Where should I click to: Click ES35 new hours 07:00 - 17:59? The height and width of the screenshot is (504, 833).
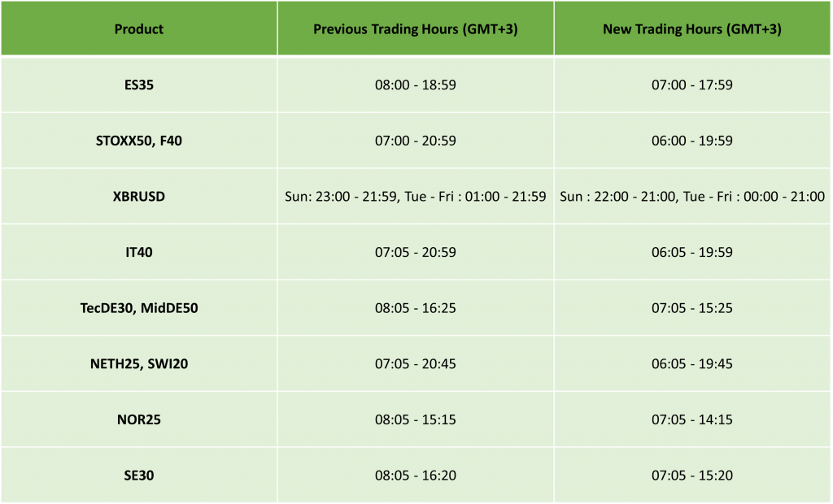pyautogui.click(x=691, y=85)
